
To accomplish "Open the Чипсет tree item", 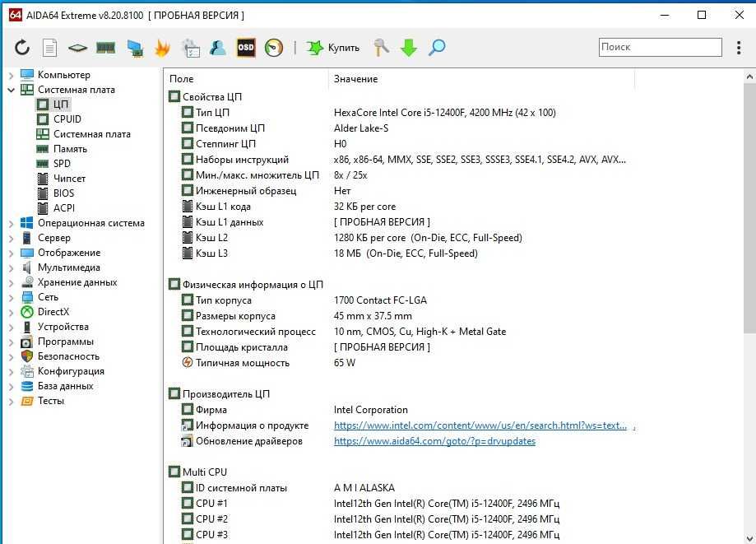I will [x=69, y=179].
